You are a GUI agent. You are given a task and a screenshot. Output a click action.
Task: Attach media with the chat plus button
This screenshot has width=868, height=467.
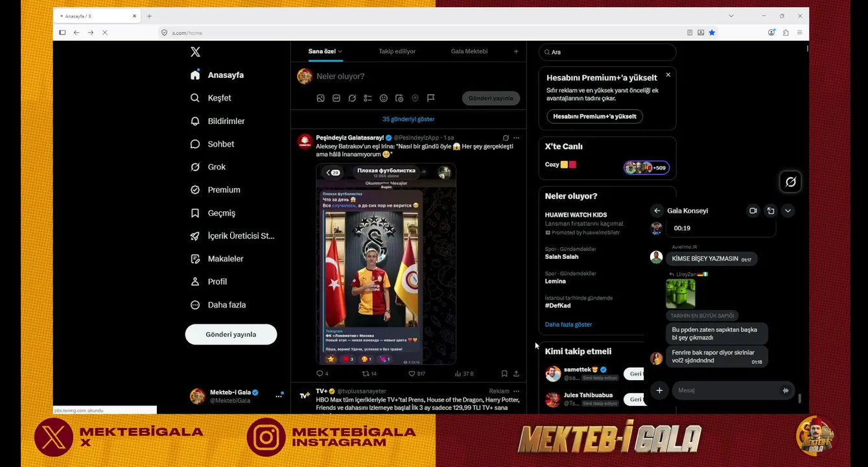[659, 390]
